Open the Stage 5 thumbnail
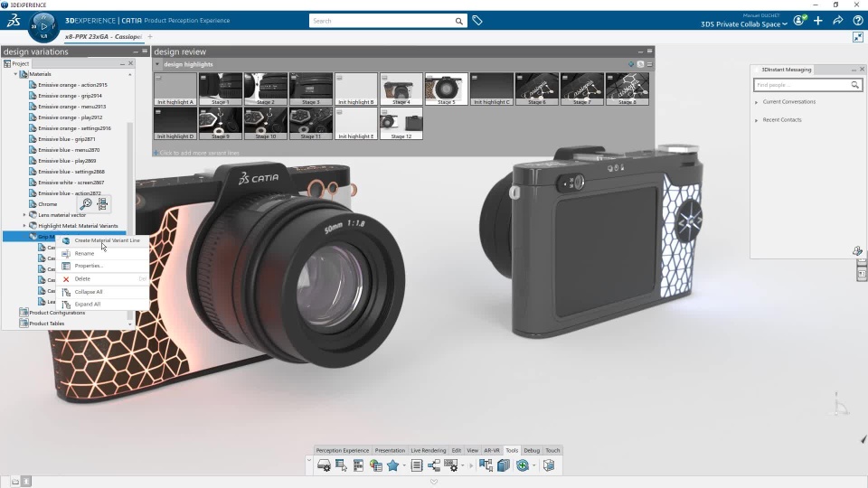Screen dimensions: 868x488 (446, 89)
